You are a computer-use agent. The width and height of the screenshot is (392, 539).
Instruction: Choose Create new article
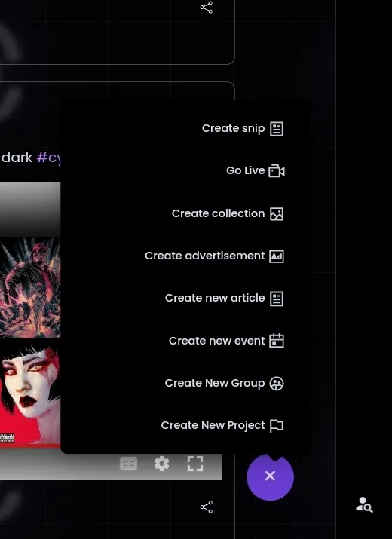point(224,298)
